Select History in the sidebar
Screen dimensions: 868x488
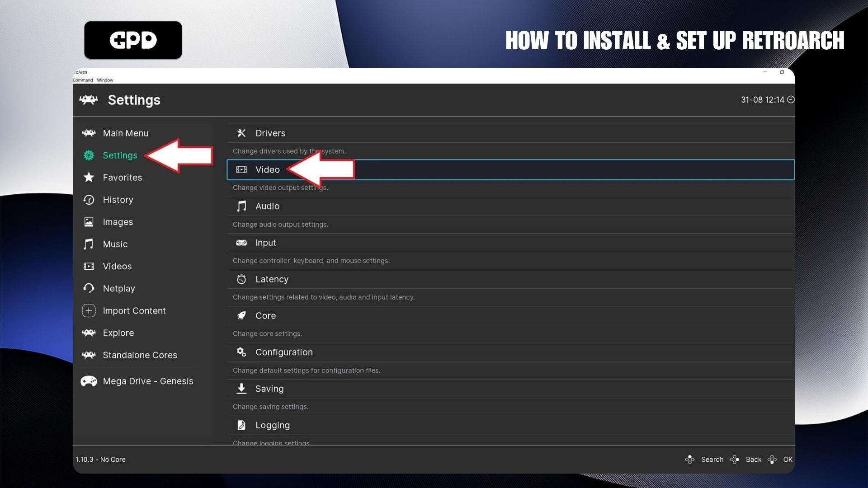coord(118,200)
